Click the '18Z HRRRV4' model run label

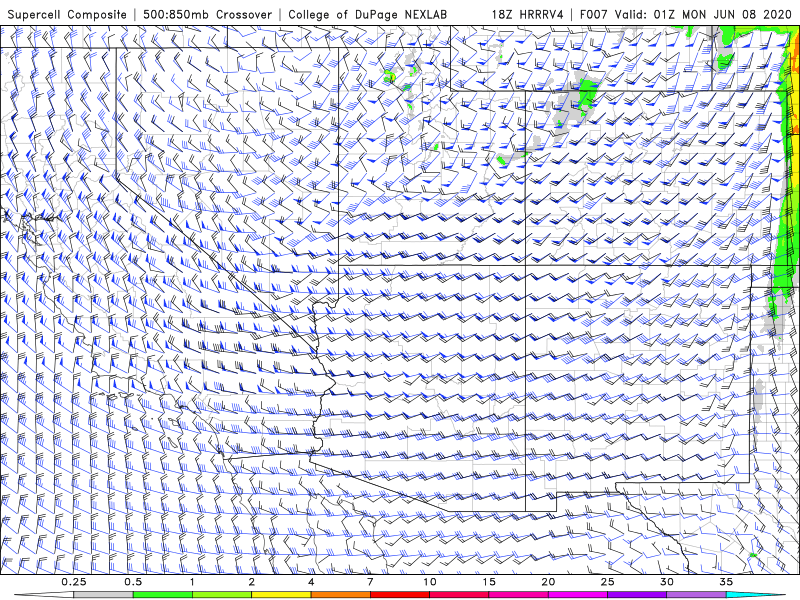click(x=528, y=14)
